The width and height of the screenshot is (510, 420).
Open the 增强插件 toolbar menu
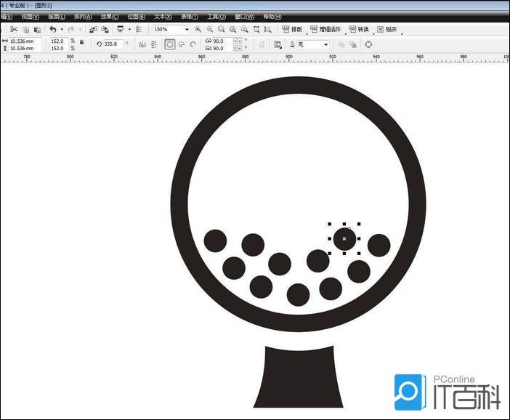[x=325, y=30]
